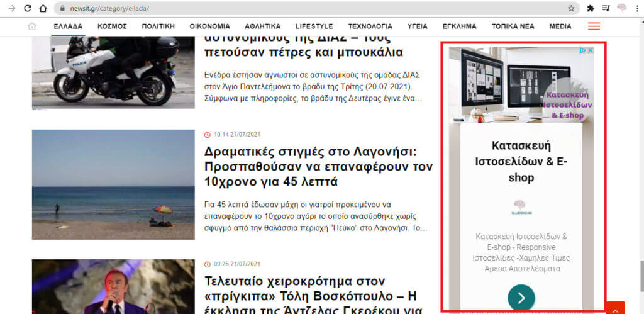Click the browser home icon
This screenshot has height=314, width=644.
(43, 8)
